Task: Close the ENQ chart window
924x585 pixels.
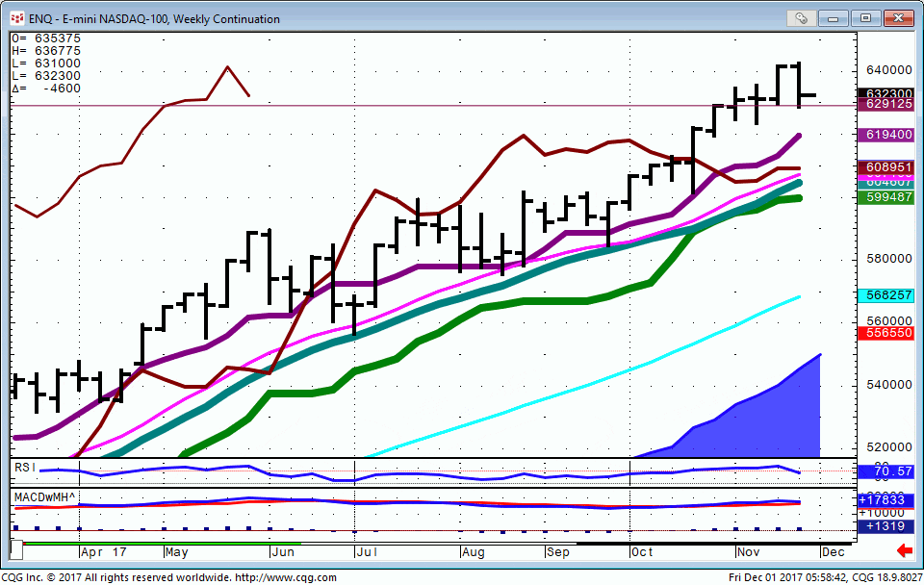Action: point(898,18)
